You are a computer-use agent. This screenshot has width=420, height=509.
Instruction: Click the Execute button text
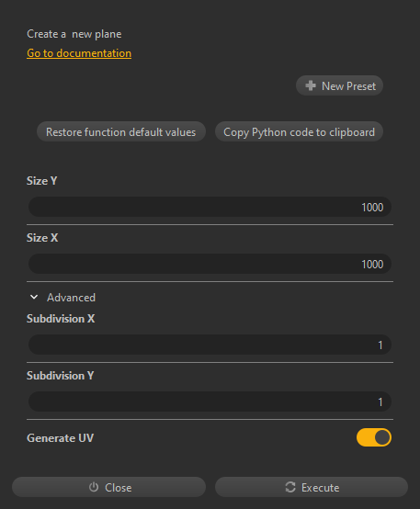click(x=320, y=487)
